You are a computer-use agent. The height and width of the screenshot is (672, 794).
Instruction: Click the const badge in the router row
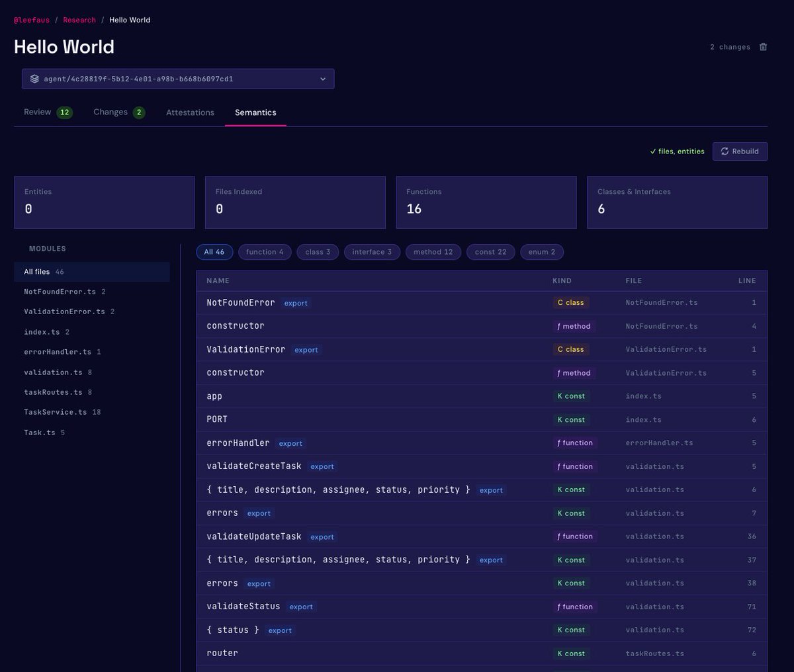pyautogui.click(x=571, y=653)
